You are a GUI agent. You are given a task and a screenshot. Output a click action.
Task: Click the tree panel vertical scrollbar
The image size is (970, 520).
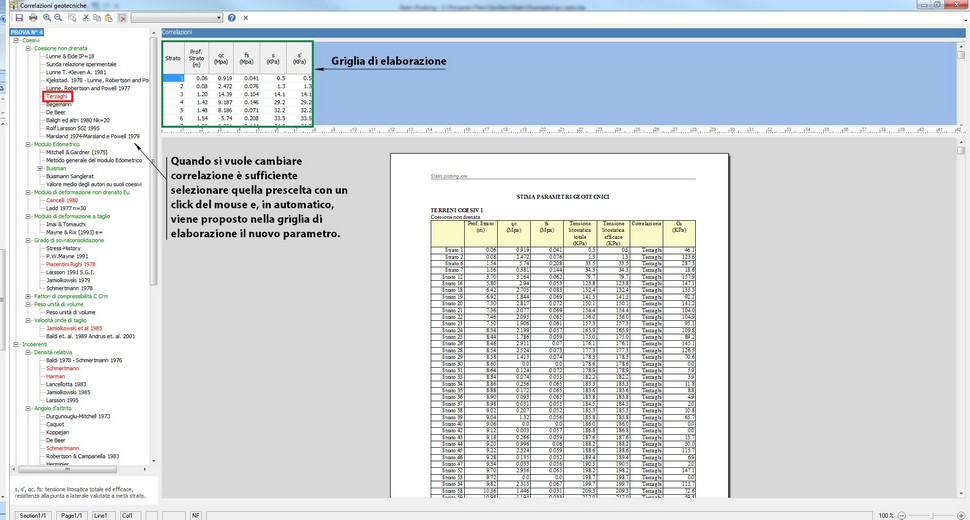(x=153, y=247)
